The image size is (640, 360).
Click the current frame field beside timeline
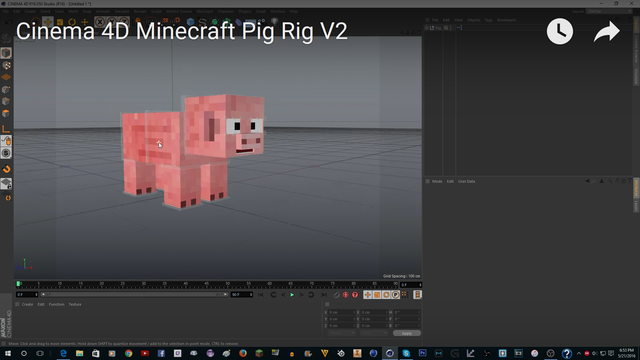[x=411, y=285]
